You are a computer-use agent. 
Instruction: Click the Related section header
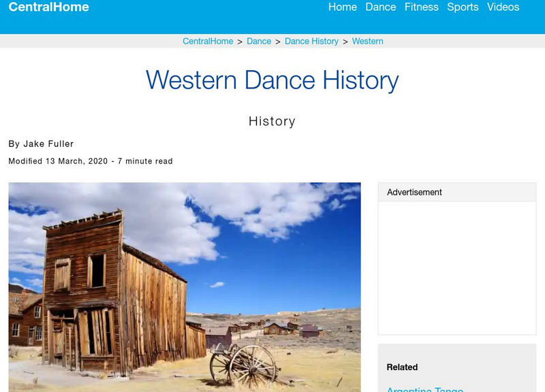point(402,365)
